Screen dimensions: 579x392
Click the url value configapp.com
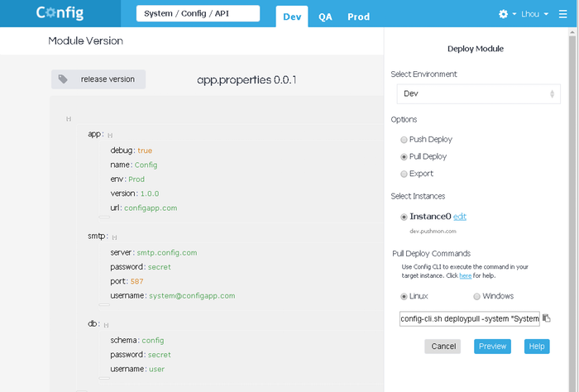pyautogui.click(x=151, y=208)
